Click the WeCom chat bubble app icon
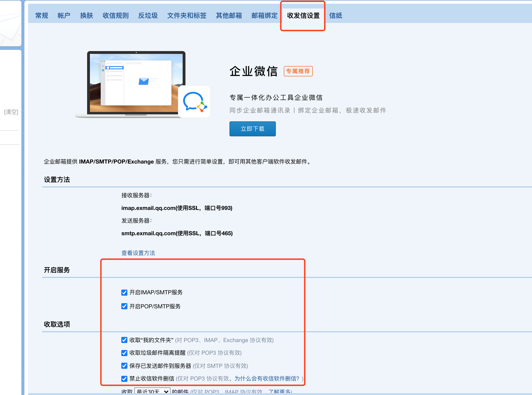This screenshot has height=395, width=532. (x=194, y=102)
